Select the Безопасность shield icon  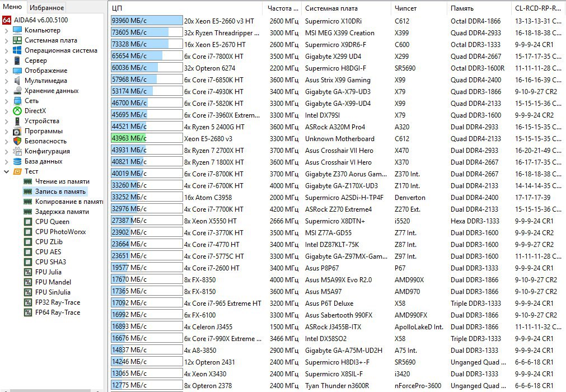click(x=17, y=141)
